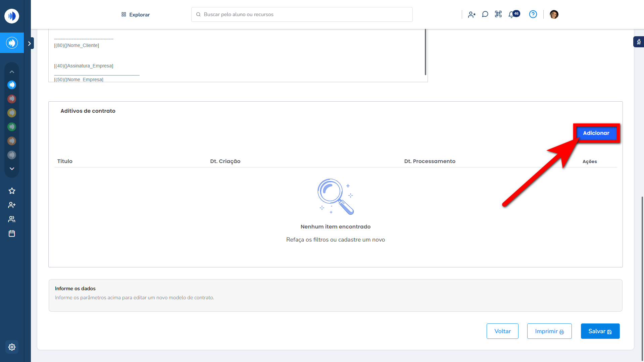The image size is (644, 362).
Task: Select the red module icon in sidebar
Action: tap(12, 99)
